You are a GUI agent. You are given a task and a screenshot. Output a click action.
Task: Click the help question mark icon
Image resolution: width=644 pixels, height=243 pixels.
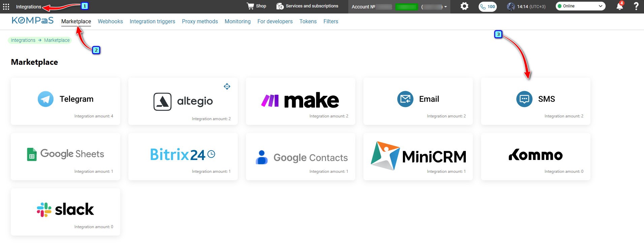click(x=636, y=6)
